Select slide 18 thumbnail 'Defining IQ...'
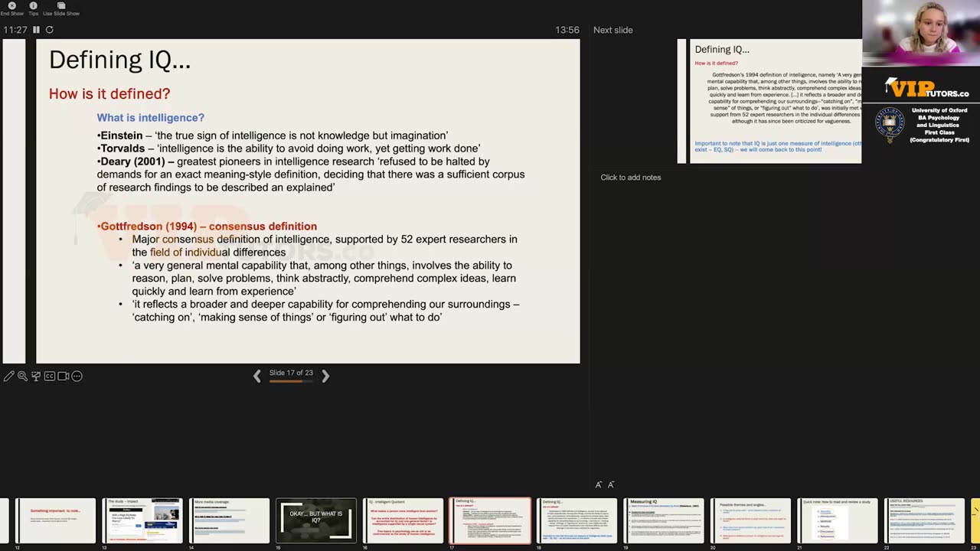The height and width of the screenshot is (551, 980). [577, 520]
